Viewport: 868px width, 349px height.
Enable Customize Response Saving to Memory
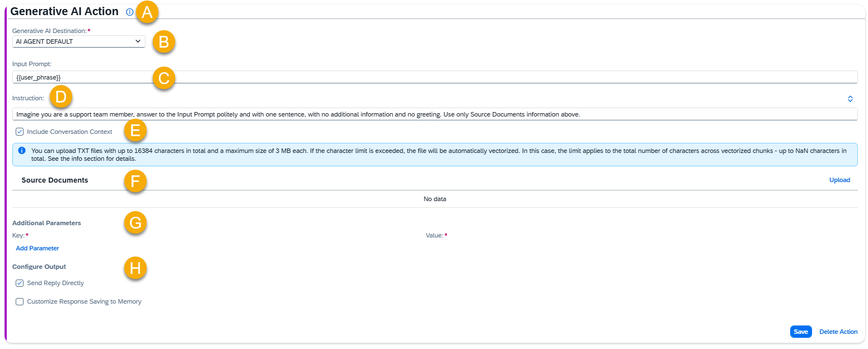(x=20, y=301)
